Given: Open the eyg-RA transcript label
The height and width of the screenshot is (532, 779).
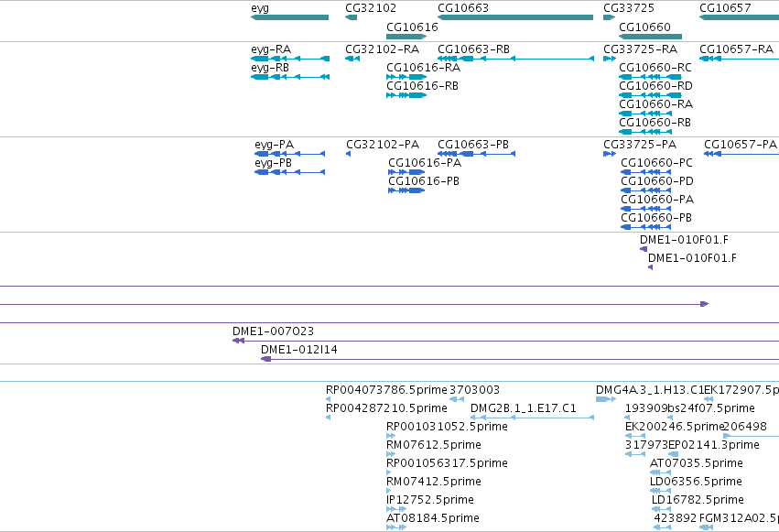Looking at the screenshot, I should pyautogui.click(x=271, y=49).
